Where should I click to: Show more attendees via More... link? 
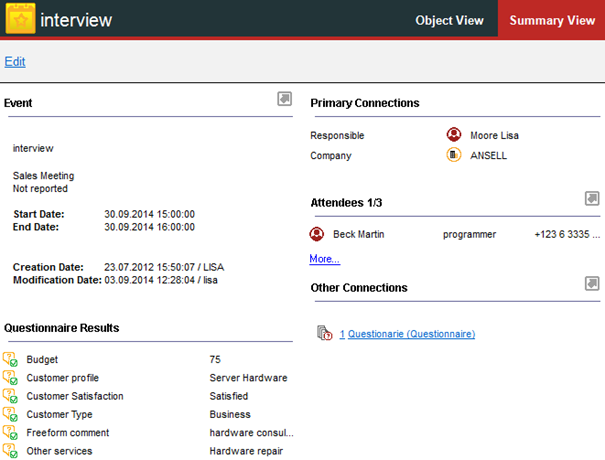(324, 259)
